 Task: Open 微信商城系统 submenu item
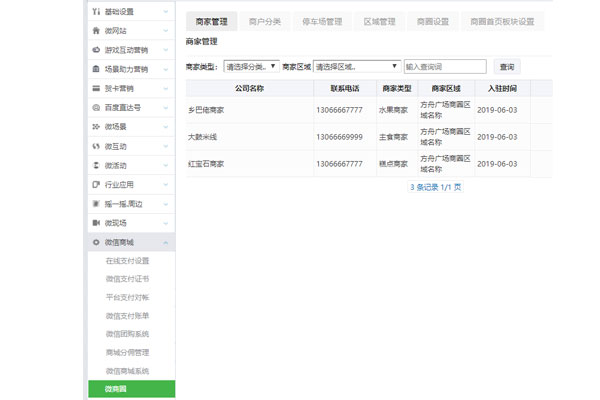(127, 371)
